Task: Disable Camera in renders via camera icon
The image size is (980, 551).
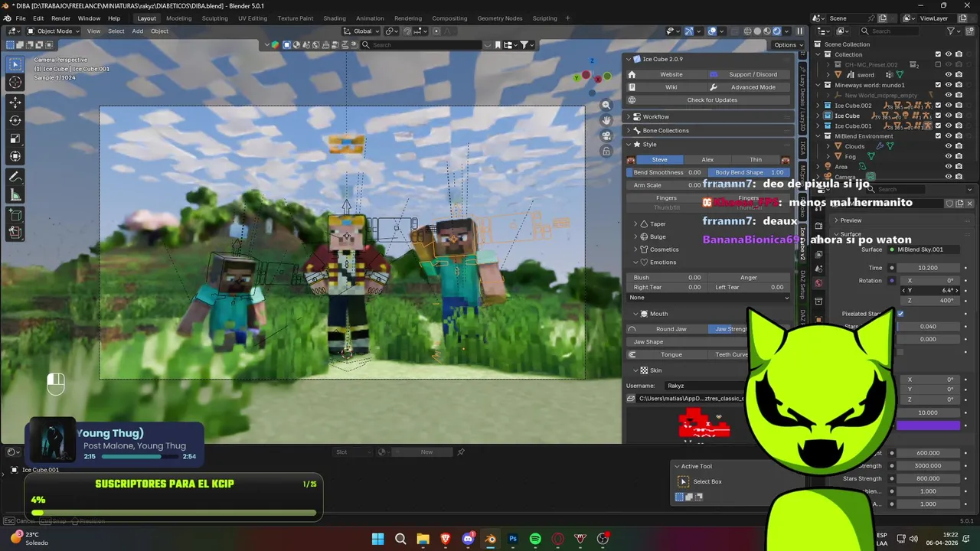Action: coord(959,177)
